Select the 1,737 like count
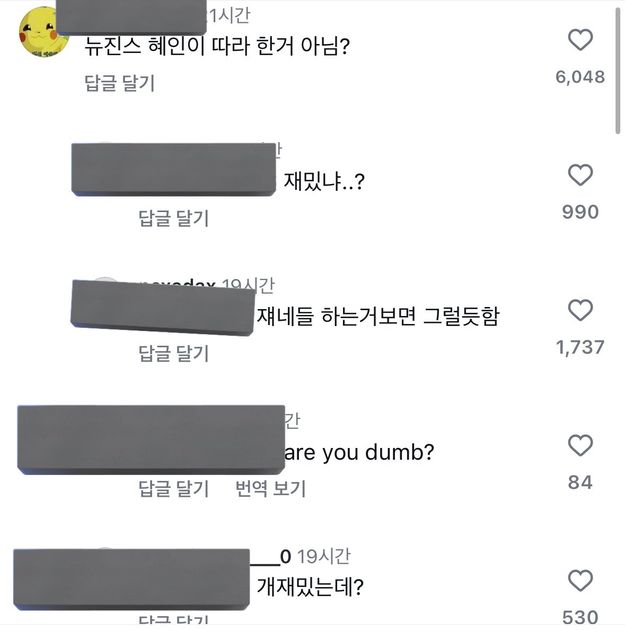The image size is (625, 640). tap(580, 347)
